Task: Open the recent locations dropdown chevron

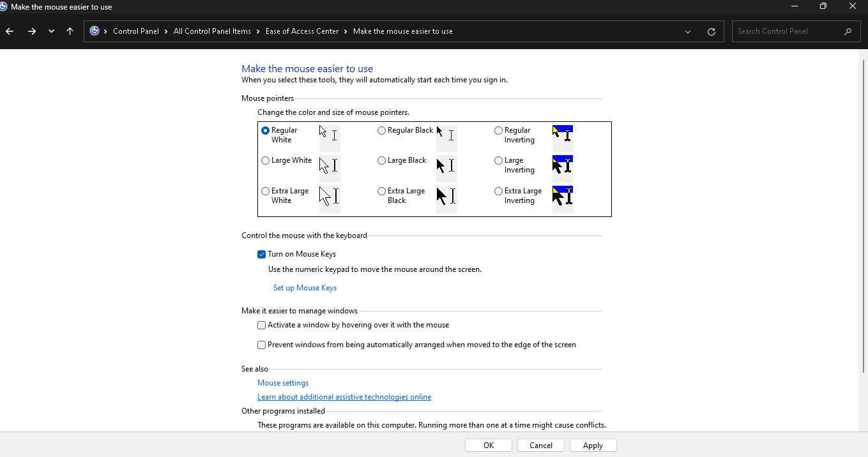Action: (x=51, y=31)
